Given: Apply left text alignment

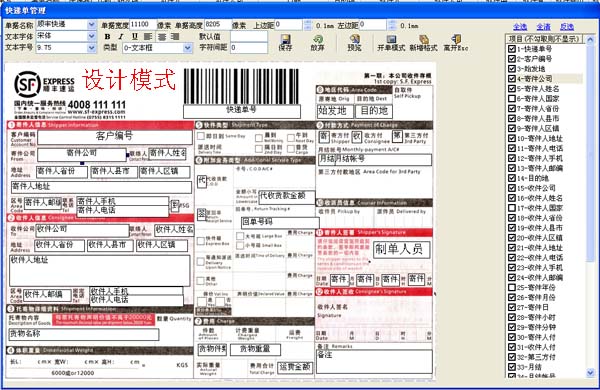Looking at the screenshot, I should pos(148,37).
